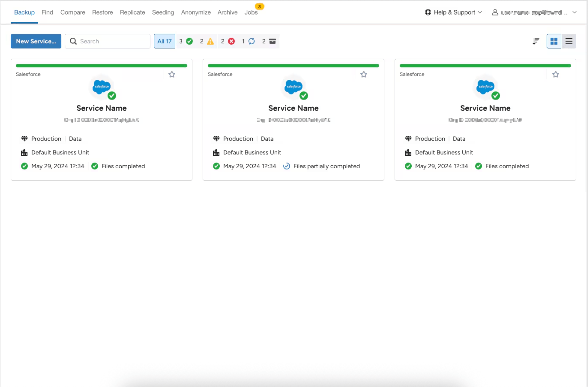Expand the Help & Support dropdown

tap(480, 12)
